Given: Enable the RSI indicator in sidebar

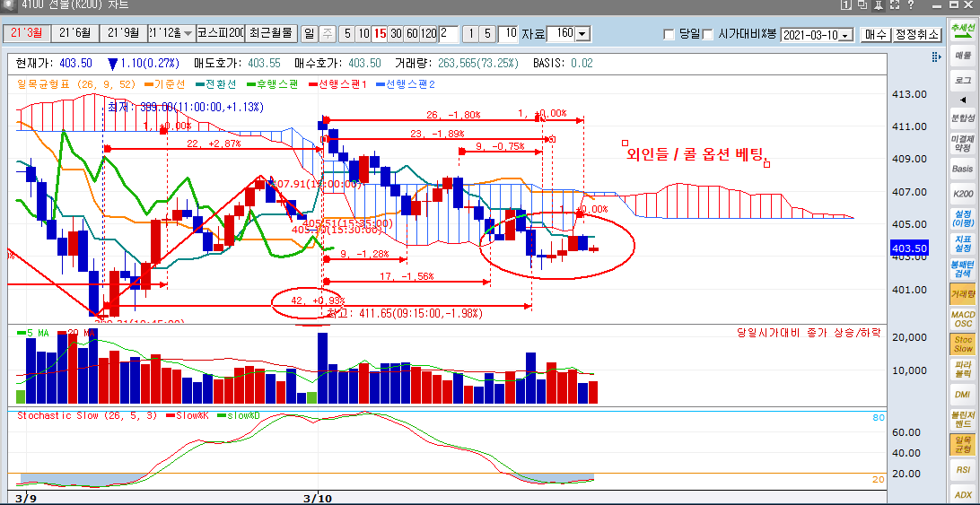Looking at the screenshot, I should click(x=962, y=468).
